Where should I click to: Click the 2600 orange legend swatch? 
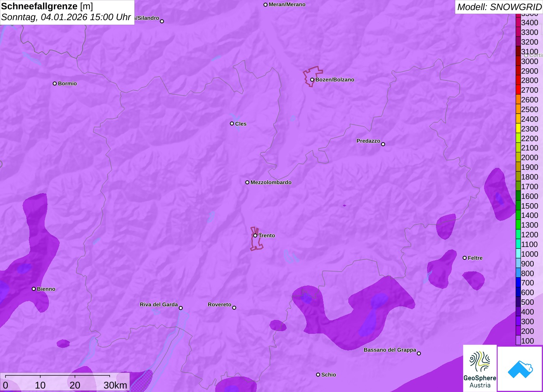tap(518, 100)
